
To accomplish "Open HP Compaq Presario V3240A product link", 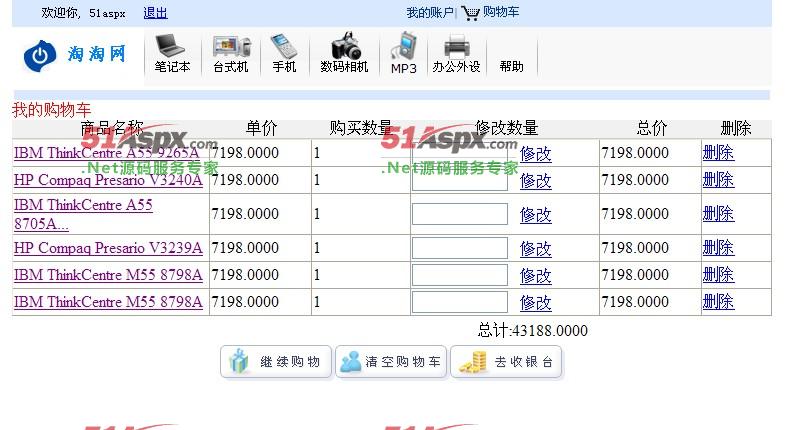I will coord(108,180).
